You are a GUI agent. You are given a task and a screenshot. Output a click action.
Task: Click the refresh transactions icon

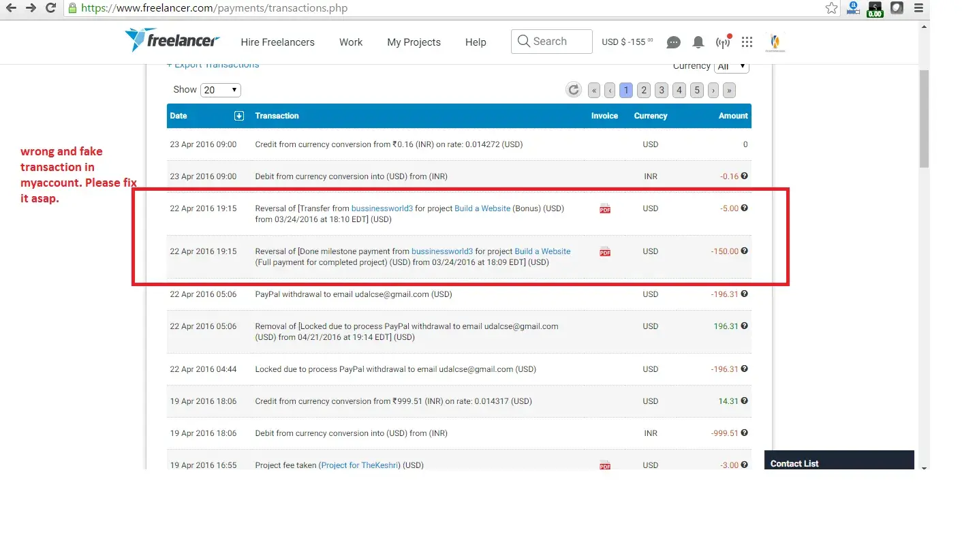click(574, 90)
